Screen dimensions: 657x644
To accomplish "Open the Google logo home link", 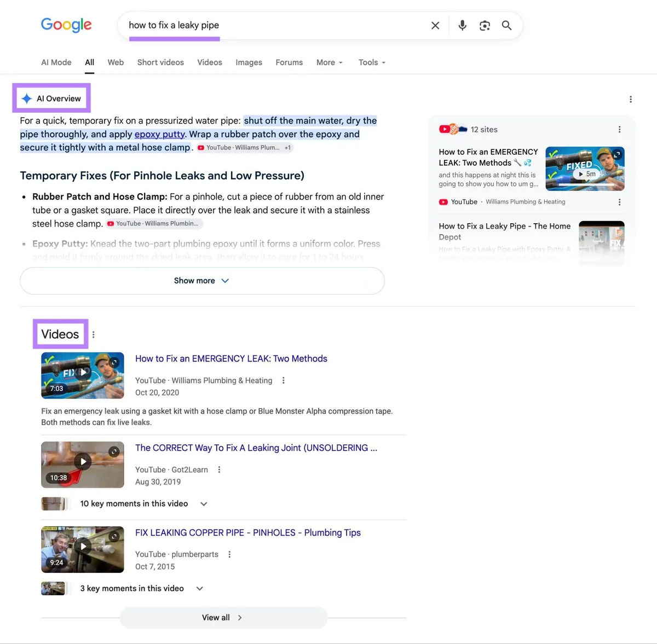I will pyautogui.click(x=66, y=25).
